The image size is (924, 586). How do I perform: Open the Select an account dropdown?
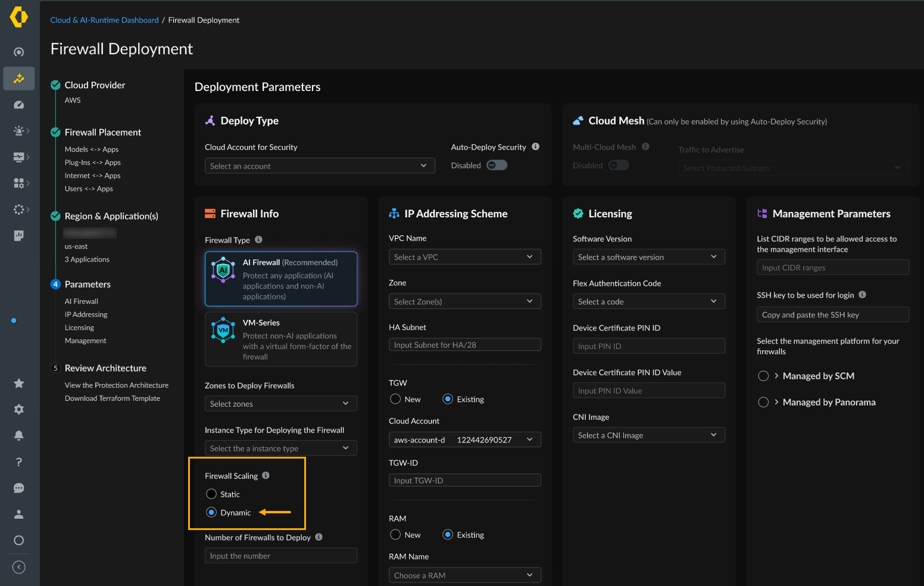point(319,166)
